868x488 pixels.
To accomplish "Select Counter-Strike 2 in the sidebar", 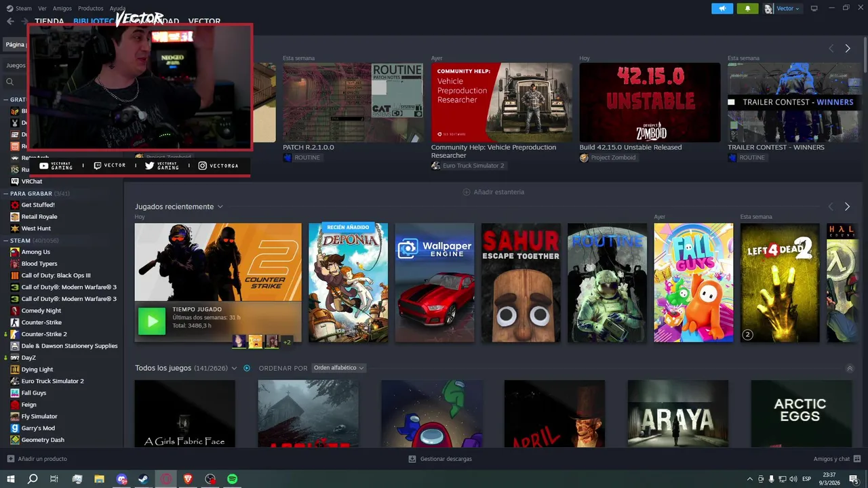I will coord(44,334).
